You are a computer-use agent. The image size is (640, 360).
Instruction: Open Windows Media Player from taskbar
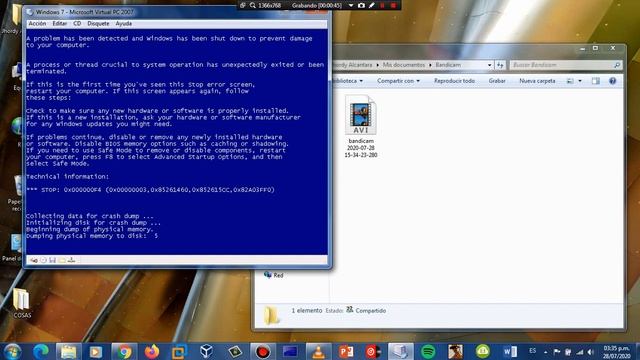point(96,351)
